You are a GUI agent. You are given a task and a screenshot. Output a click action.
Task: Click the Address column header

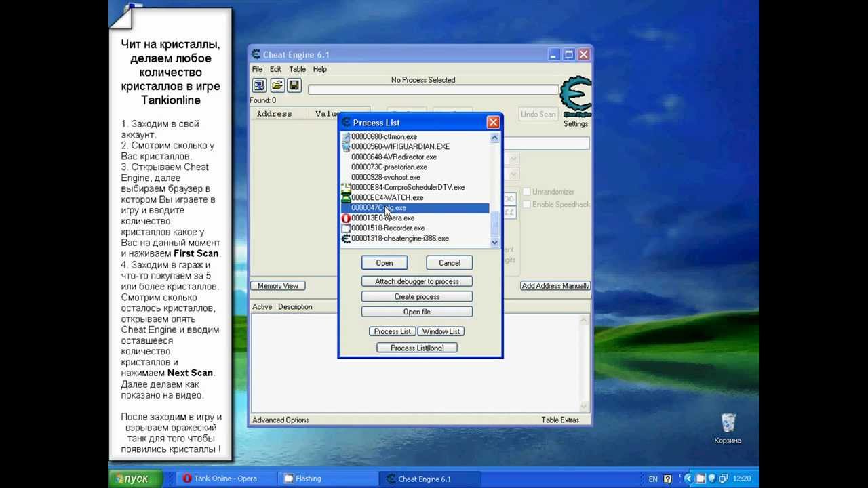[279, 114]
